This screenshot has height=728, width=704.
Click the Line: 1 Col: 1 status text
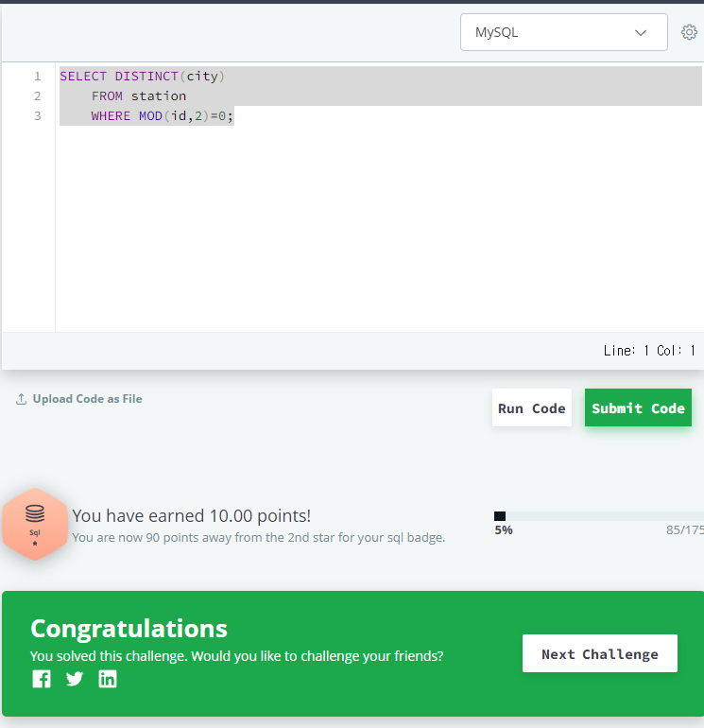point(649,351)
